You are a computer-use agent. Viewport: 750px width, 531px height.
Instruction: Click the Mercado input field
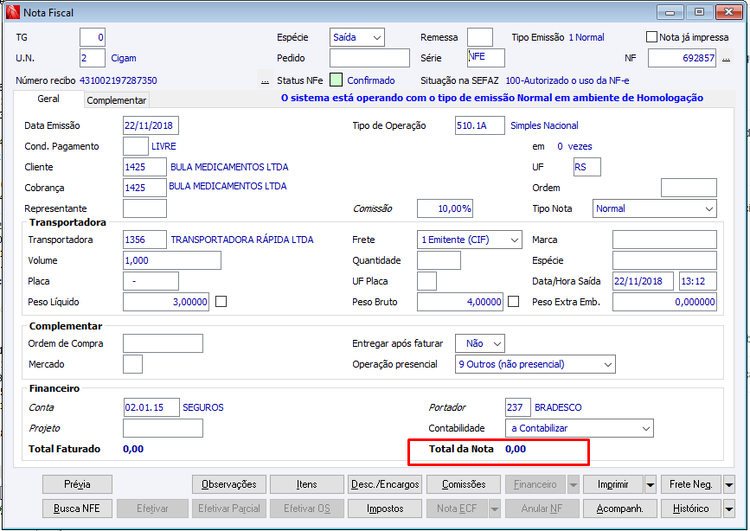coord(133,365)
